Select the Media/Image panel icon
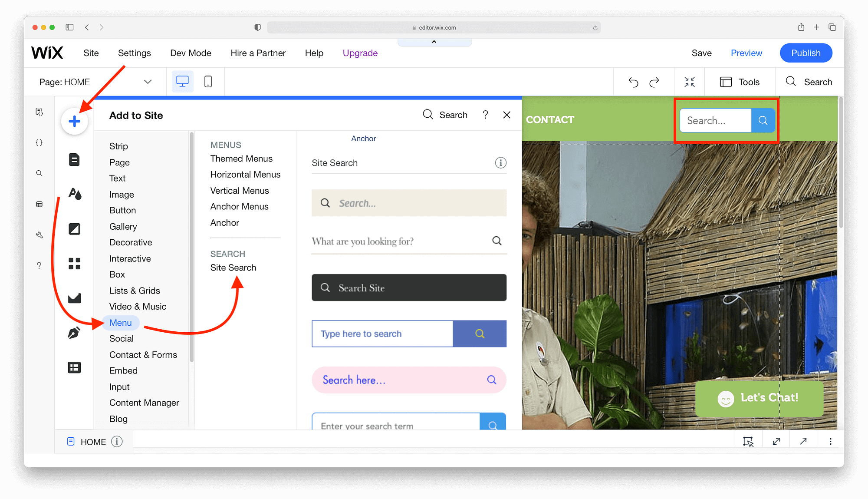 tap(74, 228)
